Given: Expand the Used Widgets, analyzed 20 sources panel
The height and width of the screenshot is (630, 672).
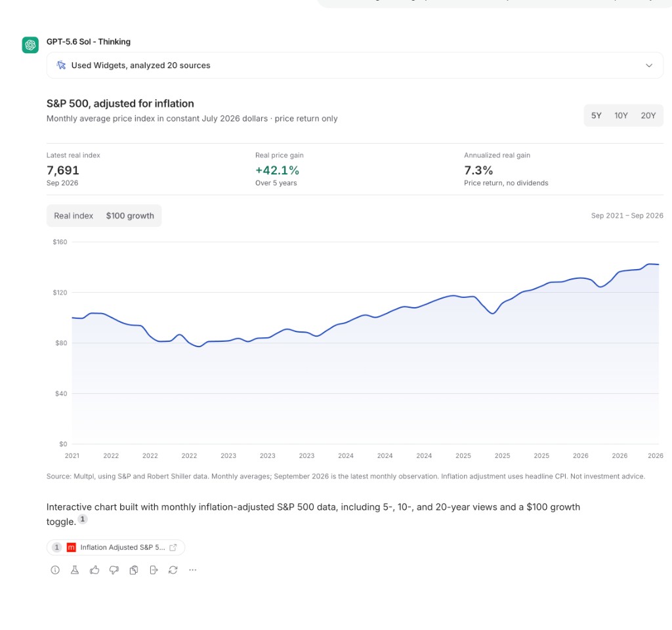Looking at the screenshot, I should pos(354,65).
